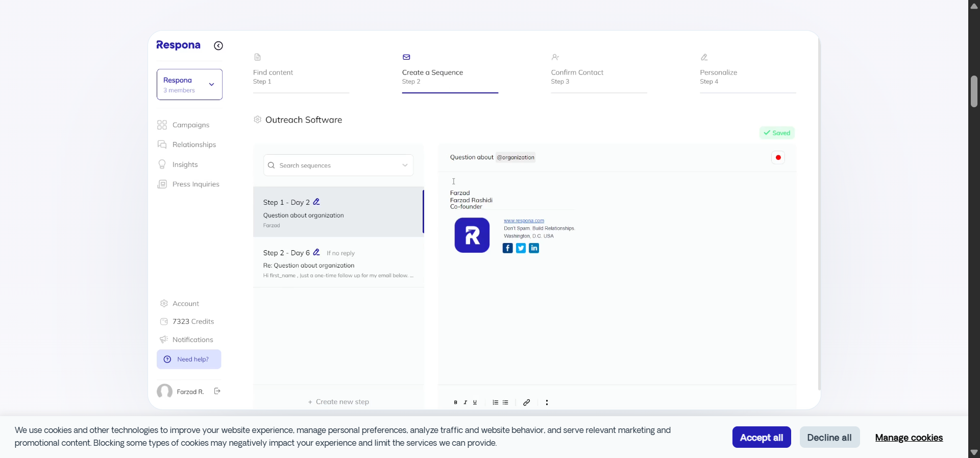Open the www.respona.com signature link
Screen dimensions: 980x458
pyautogui.click(x=524, y=221)
